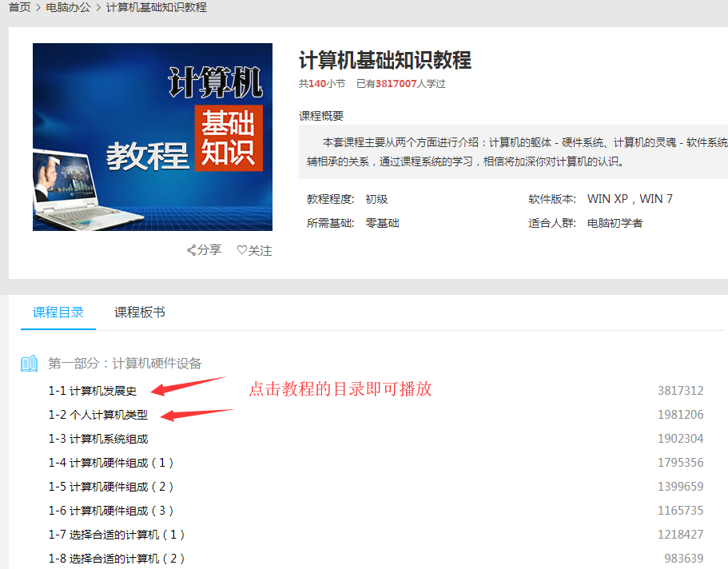Open lesson 1-8 选择合适的计算机（2）
728x569 pixels.
click(x=117, y=559)
